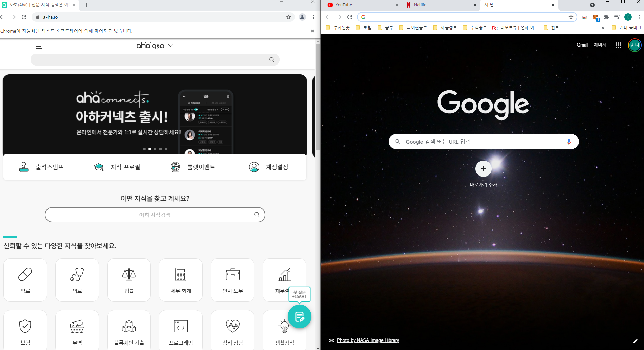Screen dimensions: 644x350
Task: Dismiss the Chrome automation notice bar
Action: (312, 31)
